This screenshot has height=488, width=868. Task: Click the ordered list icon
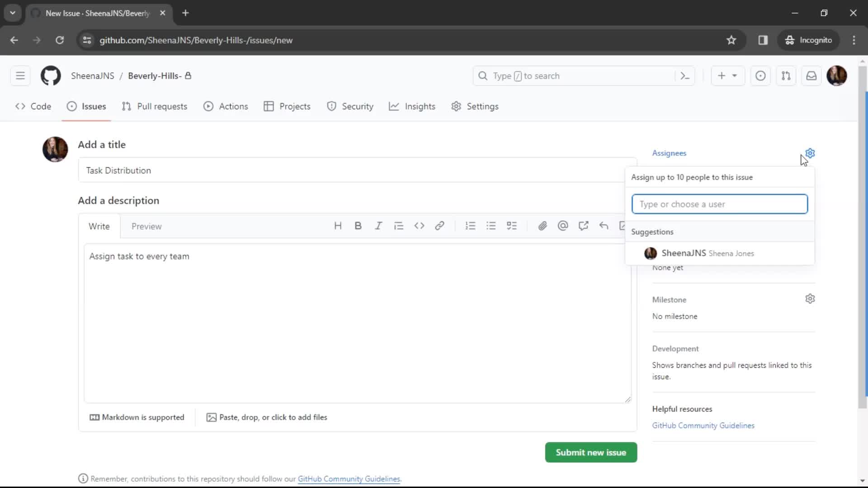click(470, 226)
